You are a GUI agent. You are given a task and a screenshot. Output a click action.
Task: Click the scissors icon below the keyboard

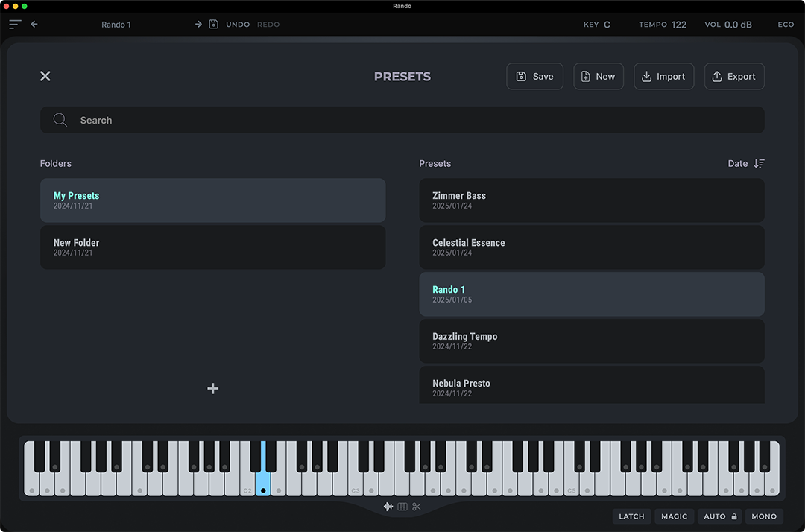pos(417,507)
